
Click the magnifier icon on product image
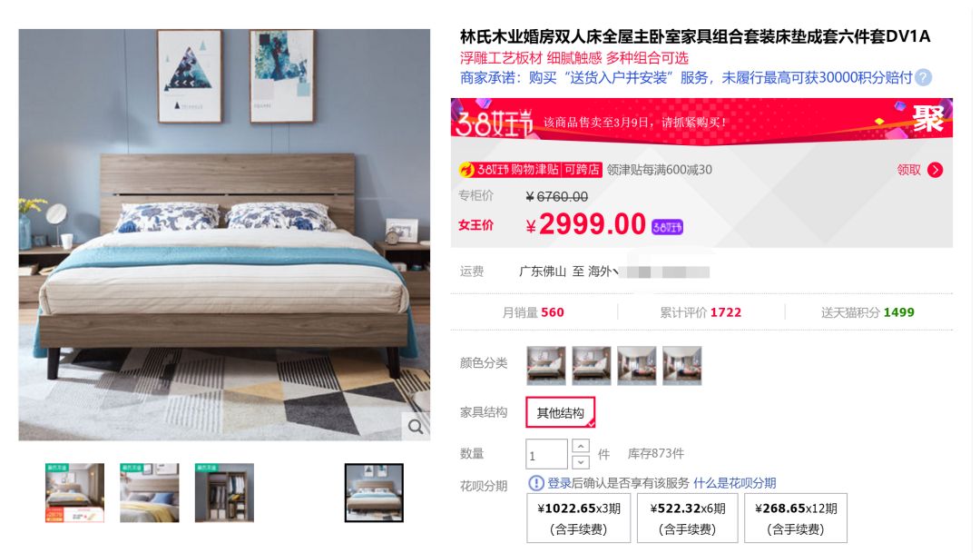tap(416, 427)
